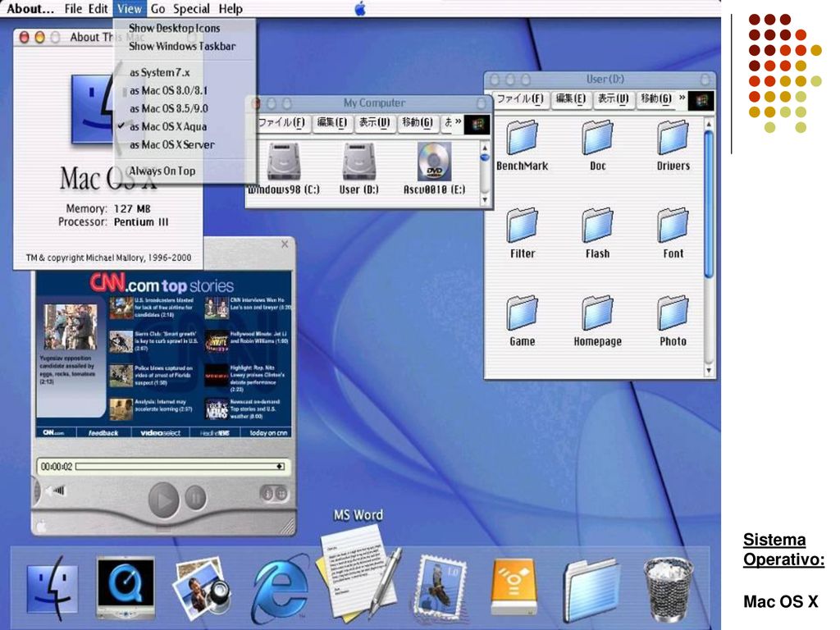Select the checked as Mac OS X Aqua theme
The width and height of the screenshot is (840, 630).
168,126
